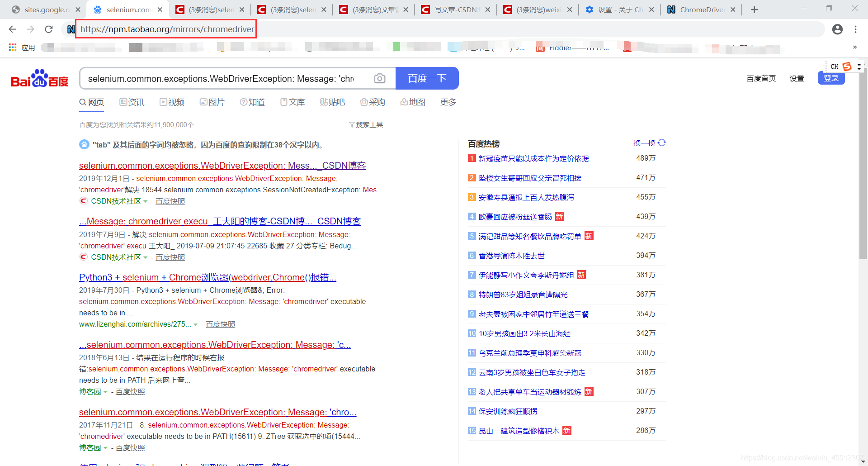The height and width of the screenshot is (466, 868).
Task: Expand dropdown beside first 博客园 source
Action: click(105, 392)
